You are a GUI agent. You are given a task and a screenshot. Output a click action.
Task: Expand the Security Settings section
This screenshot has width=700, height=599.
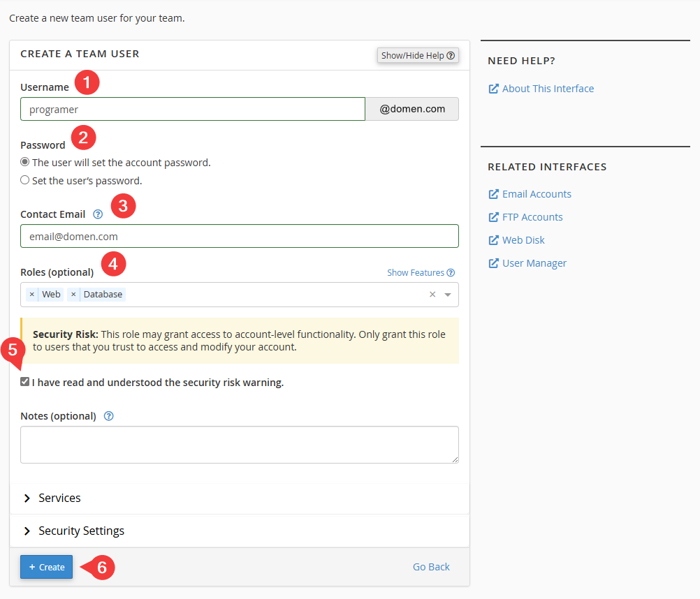(x=81, y=531)
